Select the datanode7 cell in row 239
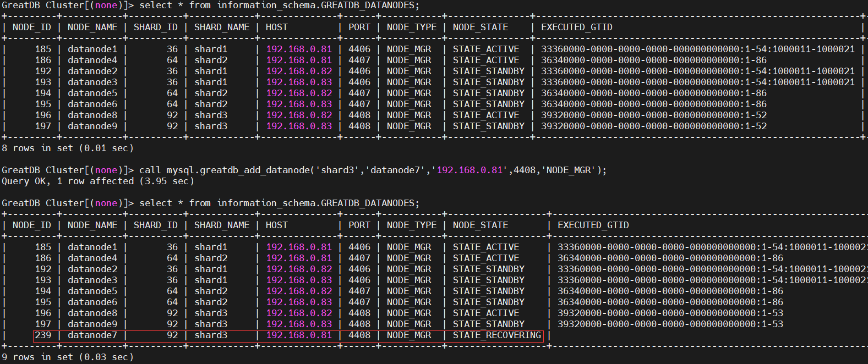 pos(92,335)
